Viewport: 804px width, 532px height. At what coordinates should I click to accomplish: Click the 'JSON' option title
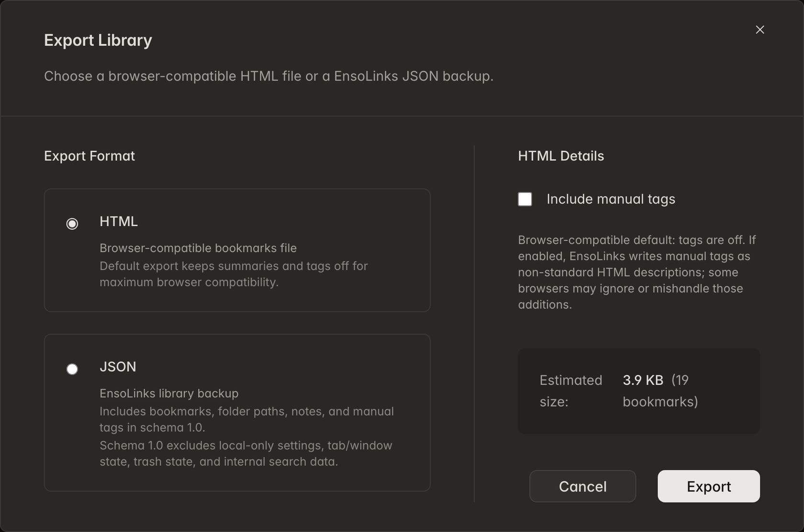click(118, 366)
